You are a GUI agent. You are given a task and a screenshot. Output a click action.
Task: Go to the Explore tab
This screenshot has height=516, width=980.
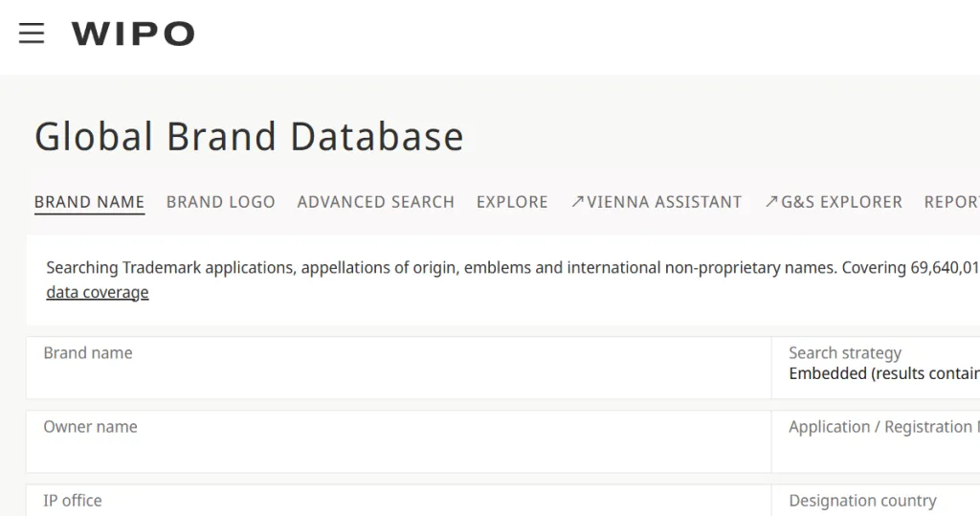click(512, 202)
